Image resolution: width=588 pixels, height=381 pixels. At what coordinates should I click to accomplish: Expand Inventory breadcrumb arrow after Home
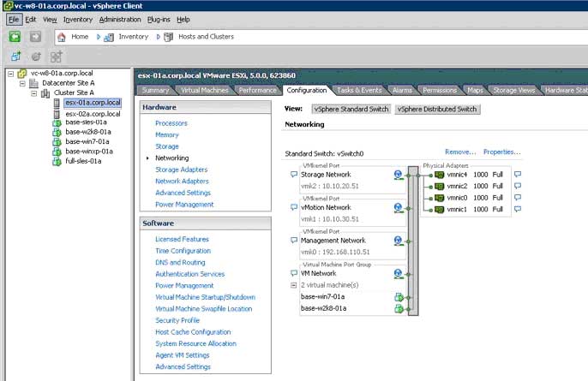pos(99,37)
